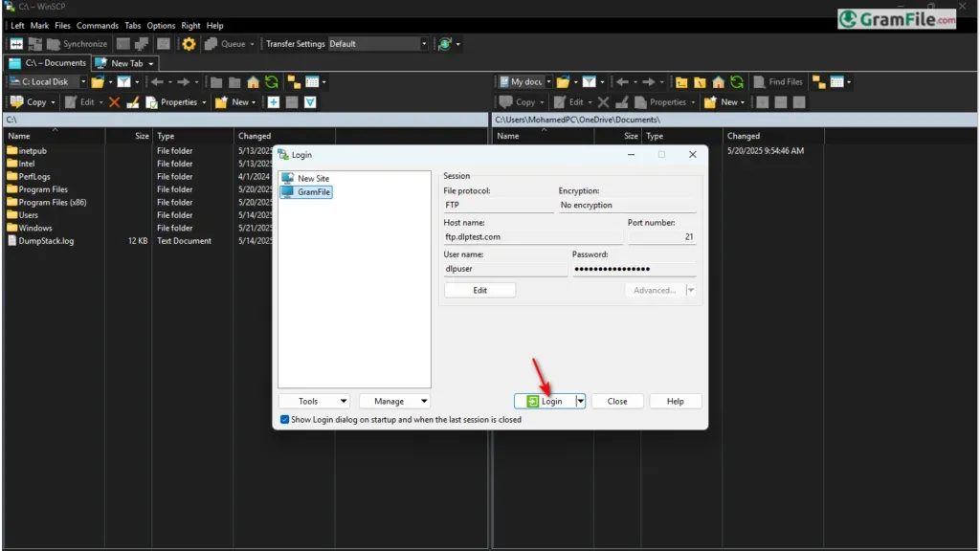980x551 pixels.
Task: Click the right panel directory tree icon
Action: pos(819,82)
